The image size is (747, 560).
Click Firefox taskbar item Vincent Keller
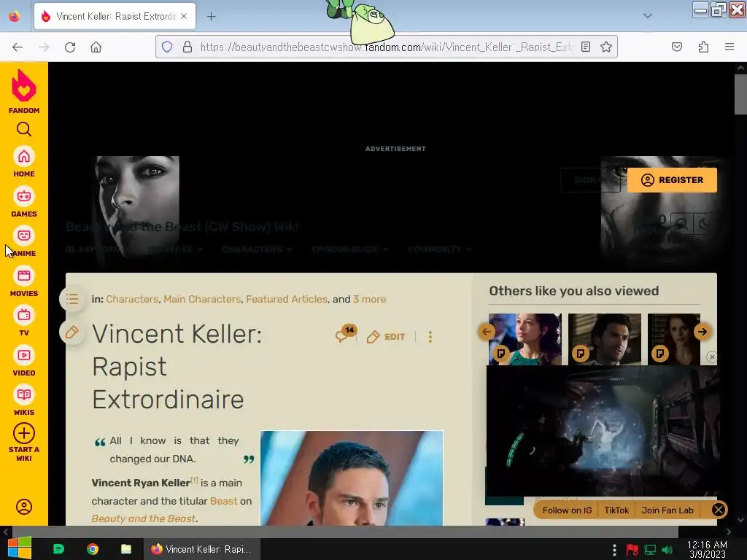click(x=202, y=549)
